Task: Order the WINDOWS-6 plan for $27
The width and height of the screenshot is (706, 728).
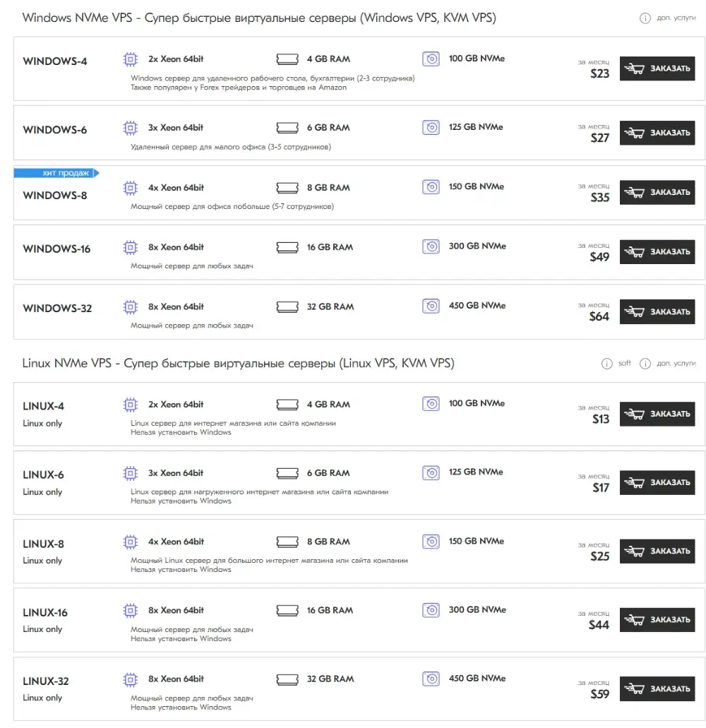Action: pos(657,133)
